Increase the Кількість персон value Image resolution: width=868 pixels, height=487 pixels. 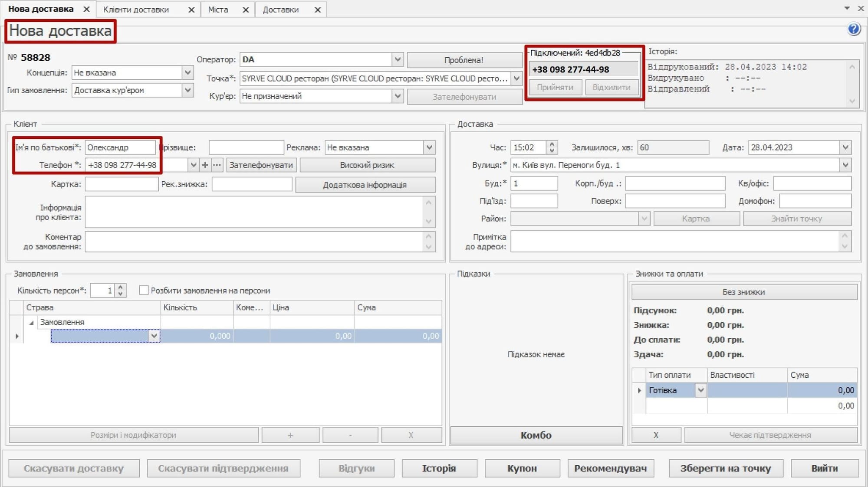point(121,287)
